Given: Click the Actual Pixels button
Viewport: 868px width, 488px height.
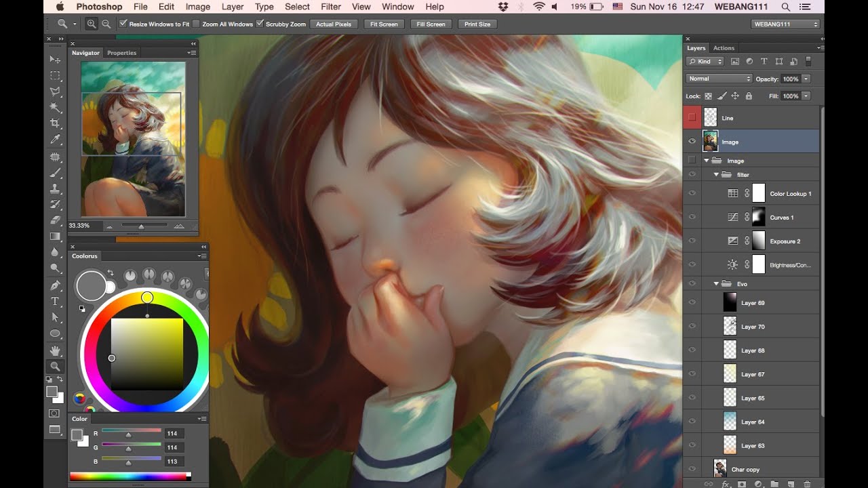Looking at the screenshot, I should point(334,24).
